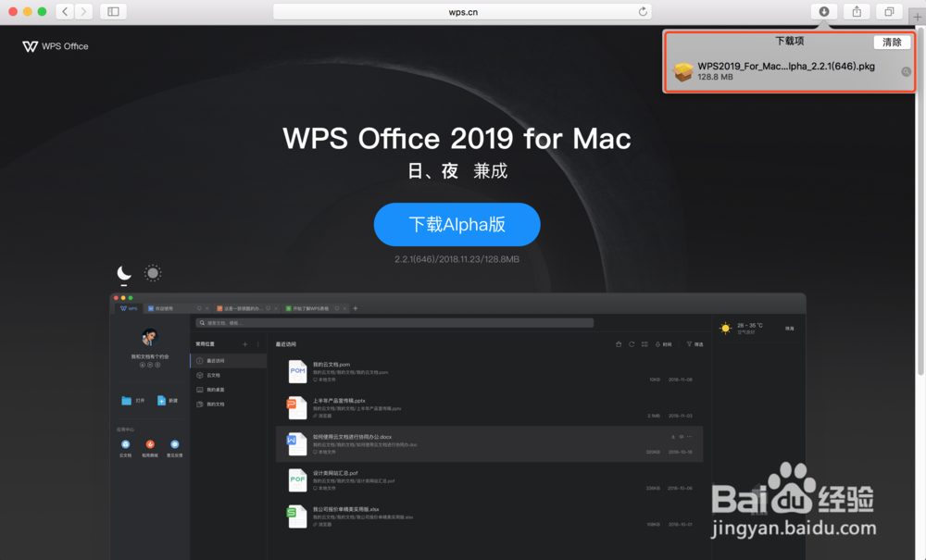This screenshot has width=926, height=560.
Task: Open 稻壳商城 in the WPS app center
Action: coord(150,445)
